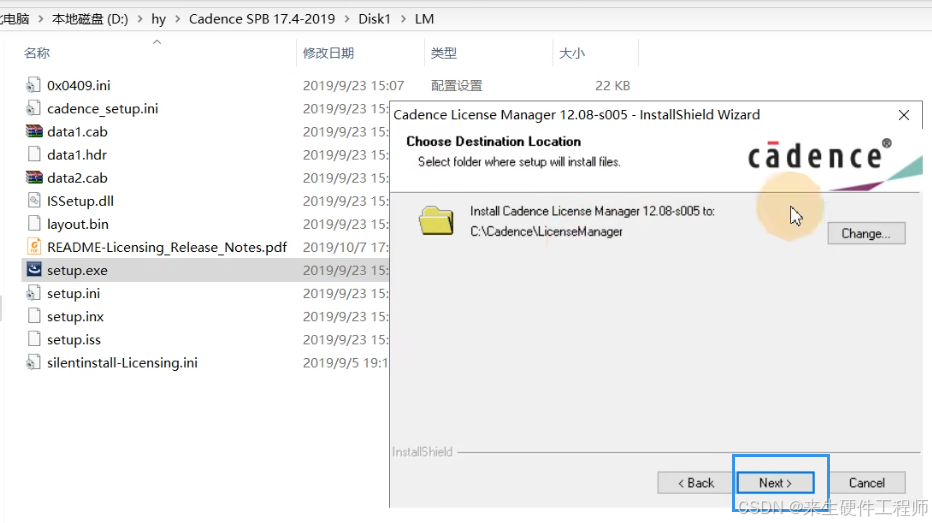Expand the chevron after hy breadcrumb
This screenshot has width=932, height=523.
point(178,19)
